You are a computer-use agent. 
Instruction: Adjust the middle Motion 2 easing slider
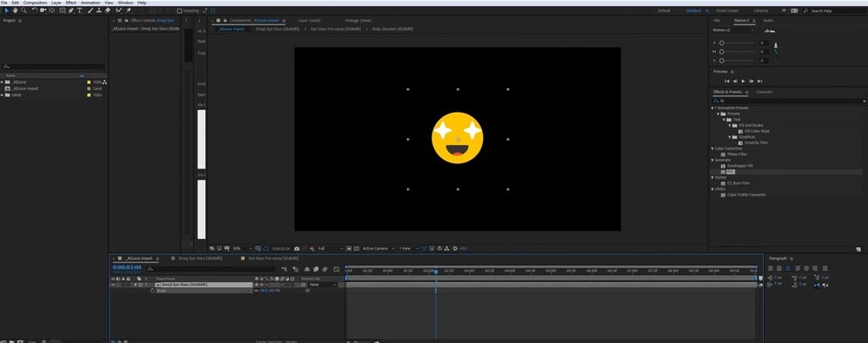click(721, 52)
